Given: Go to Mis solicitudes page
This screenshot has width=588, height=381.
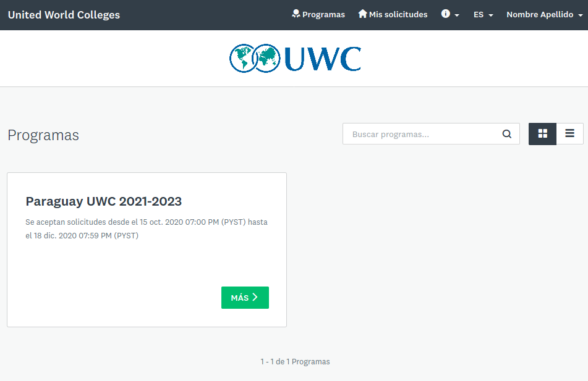Looking at the screenshot, I should 393,14.
